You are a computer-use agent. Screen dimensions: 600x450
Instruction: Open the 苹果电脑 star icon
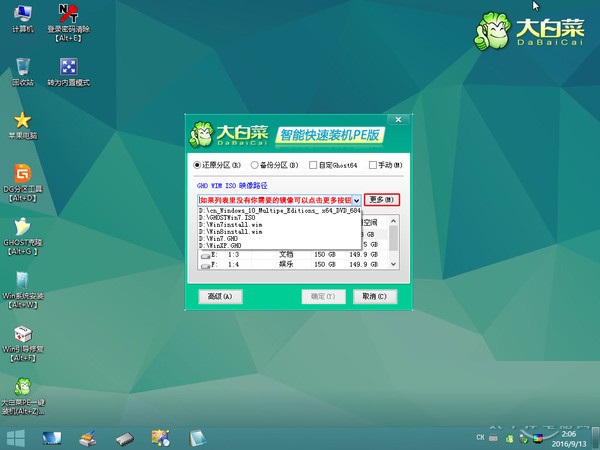[23, 125]
